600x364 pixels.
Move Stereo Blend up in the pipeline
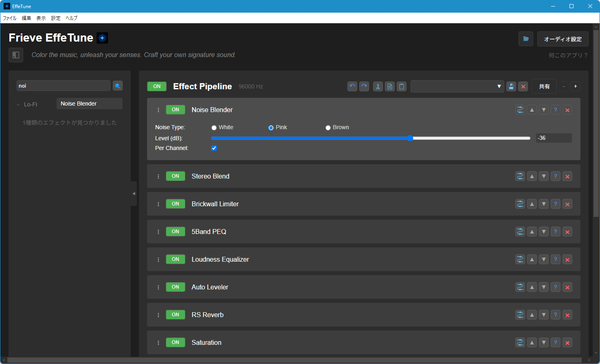click(532, 176)
